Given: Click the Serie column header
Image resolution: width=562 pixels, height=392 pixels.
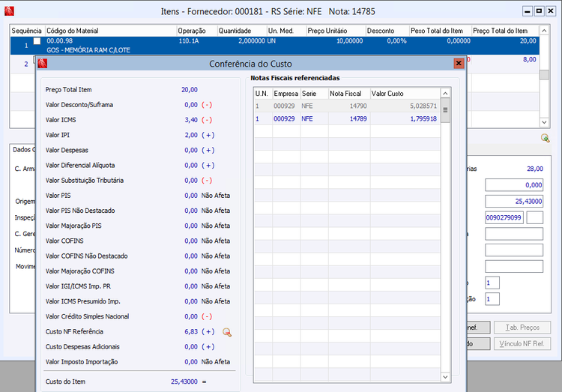Looking at the screenshot, I should point(314,94).
